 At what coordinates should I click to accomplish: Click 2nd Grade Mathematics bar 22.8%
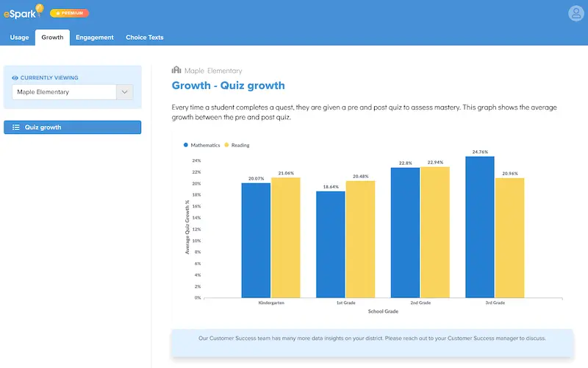405,233
